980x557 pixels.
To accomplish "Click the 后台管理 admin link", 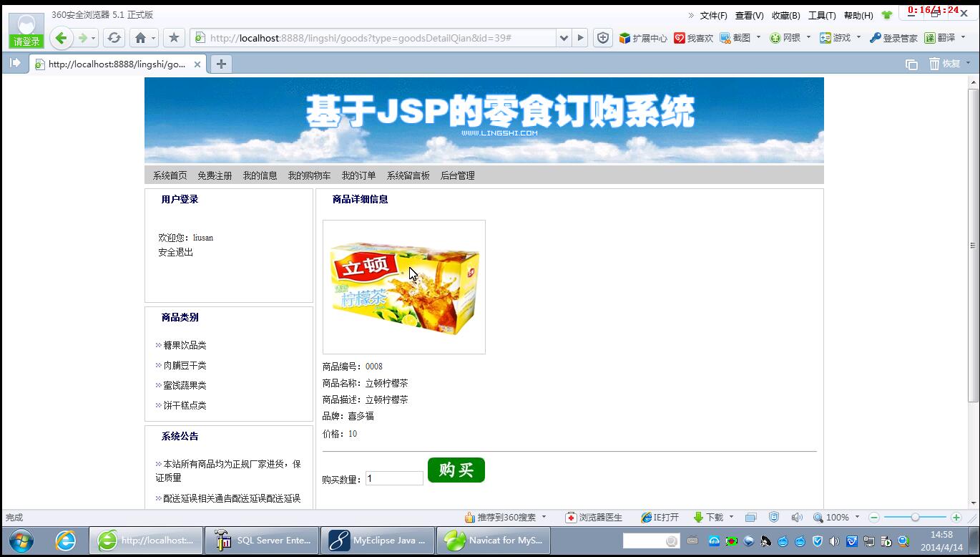I will click(x=457, y=175).
